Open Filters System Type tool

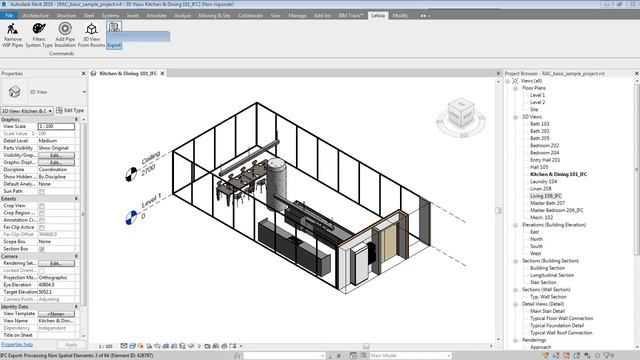[39, 35]
